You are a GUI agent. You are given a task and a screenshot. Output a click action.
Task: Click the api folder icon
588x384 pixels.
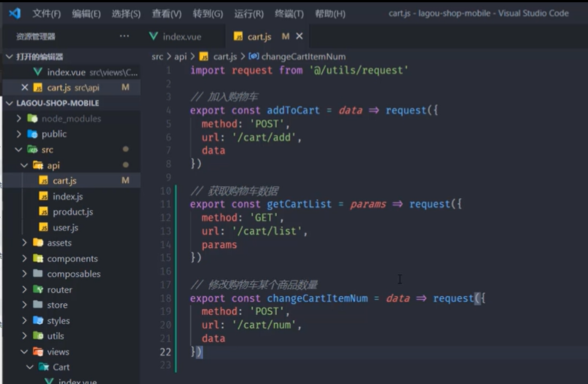(x=38, y=165)
